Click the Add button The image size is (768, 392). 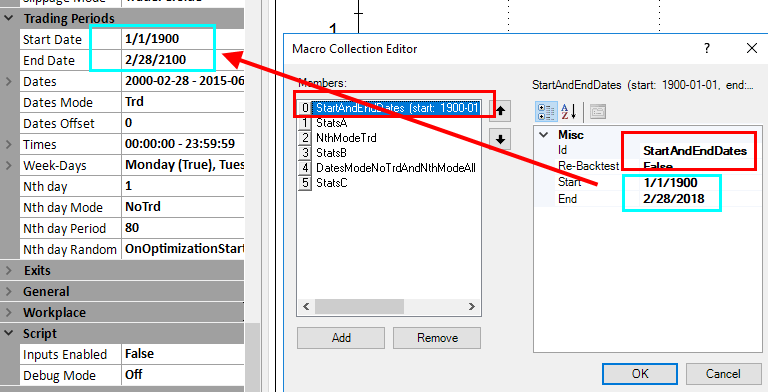341,338
